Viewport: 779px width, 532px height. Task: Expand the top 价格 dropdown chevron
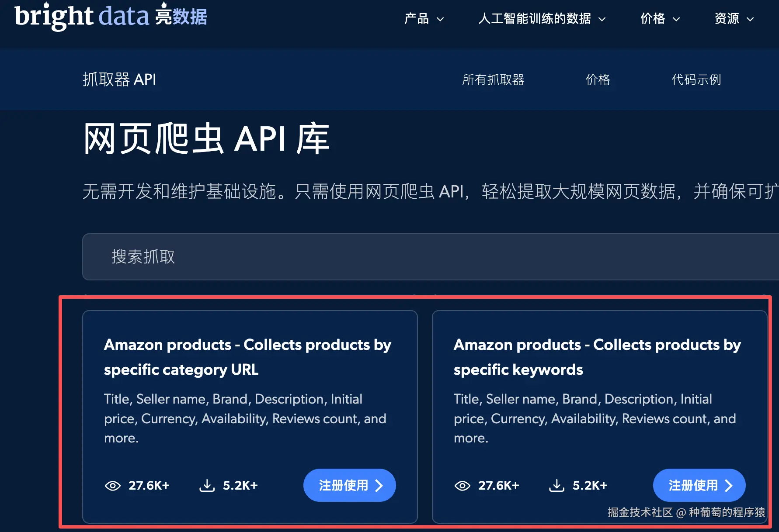tap(676, 19)
